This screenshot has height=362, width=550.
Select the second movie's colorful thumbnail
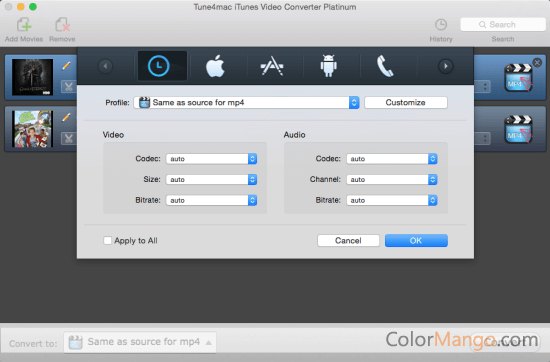click(x=32, y=129)
